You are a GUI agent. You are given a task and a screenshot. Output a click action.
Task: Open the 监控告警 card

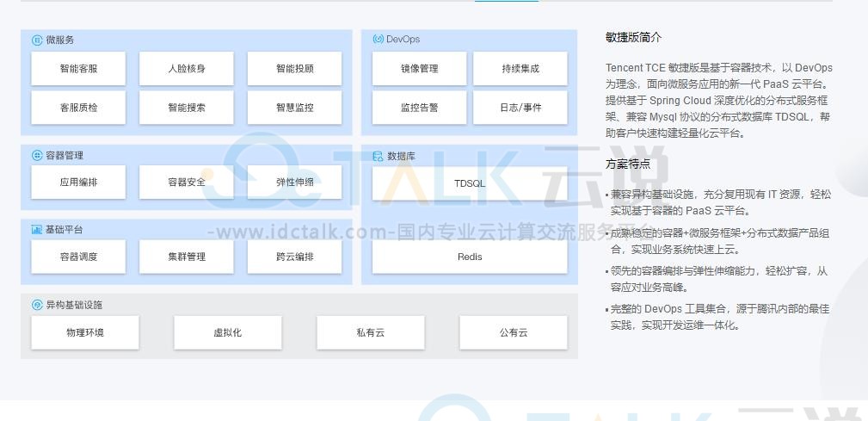click(x=420, y=108)
